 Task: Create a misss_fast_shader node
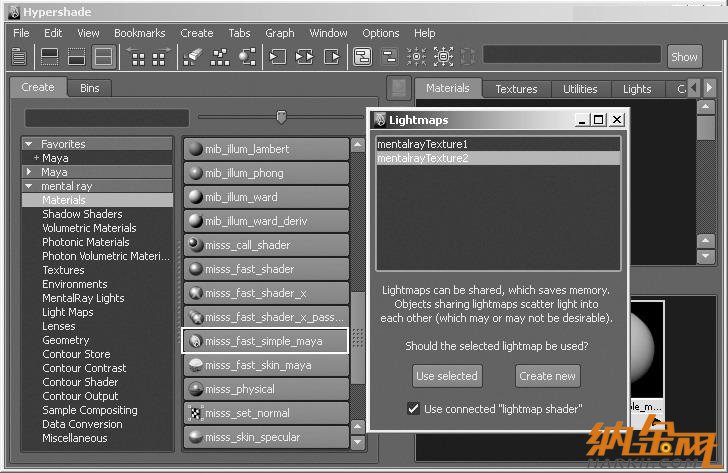(x=266, y=269)
